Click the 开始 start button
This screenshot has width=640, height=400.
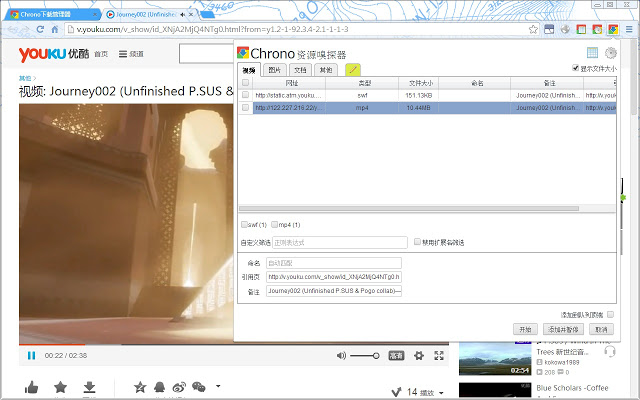click(x=525, y=329)
